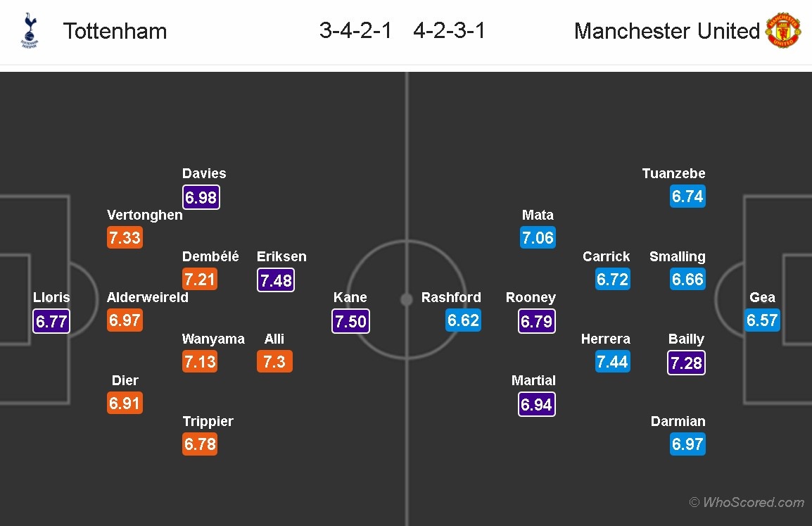Select Mata's 7.06 rating badge
Image resolution: width=812 pixels, height=526 pixels.
pos(538,238)
